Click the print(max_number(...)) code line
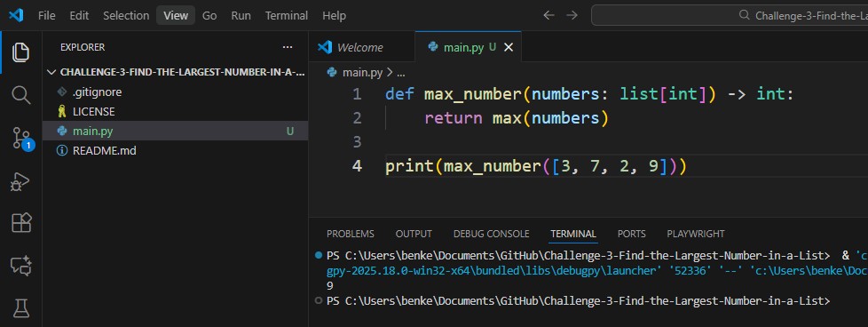 536,165
